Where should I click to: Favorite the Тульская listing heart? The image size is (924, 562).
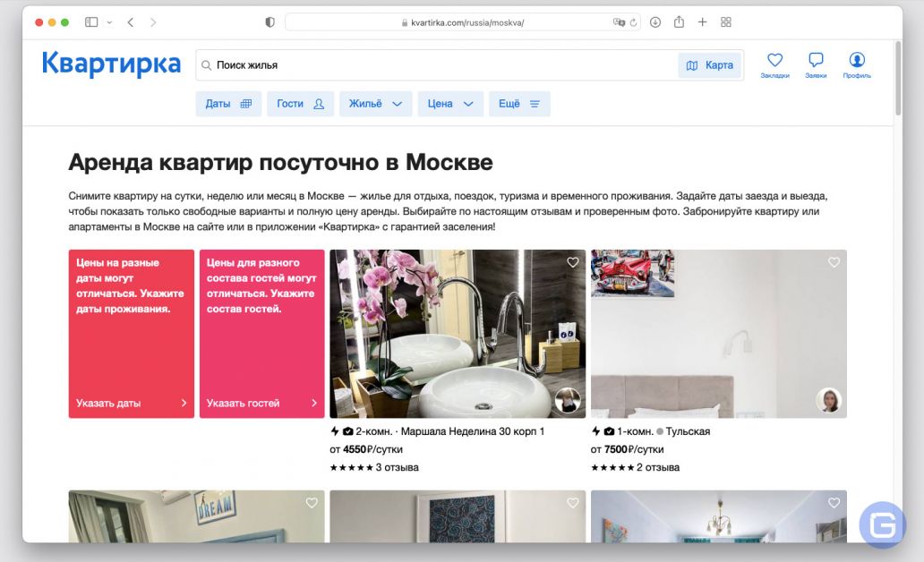[x=834, y=262]
